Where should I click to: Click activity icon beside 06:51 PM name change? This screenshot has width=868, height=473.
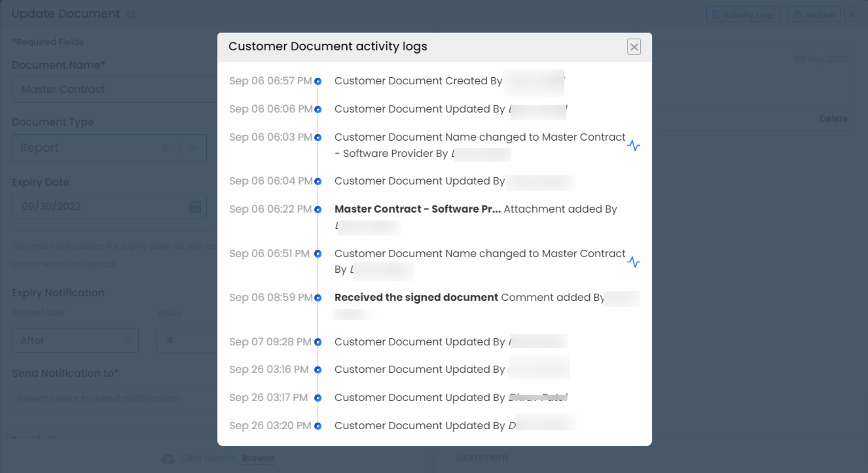click(633, 262)
